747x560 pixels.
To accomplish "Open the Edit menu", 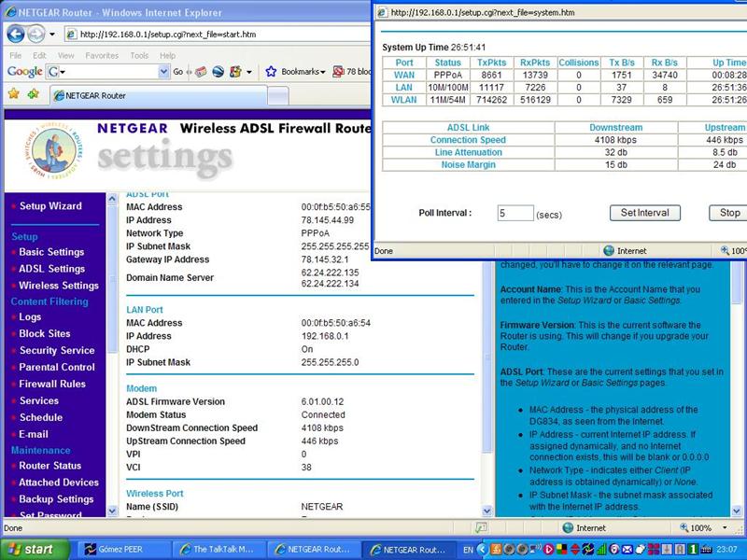I will (39, 56).
